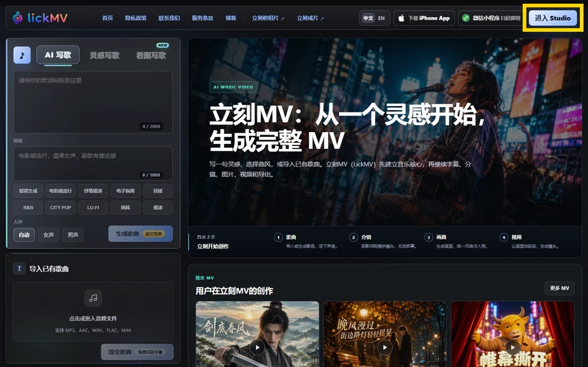Image resolution: width=588 pixels, height=367 pixels.
Task: Switch language to 中文
Action: pos(368,18)
